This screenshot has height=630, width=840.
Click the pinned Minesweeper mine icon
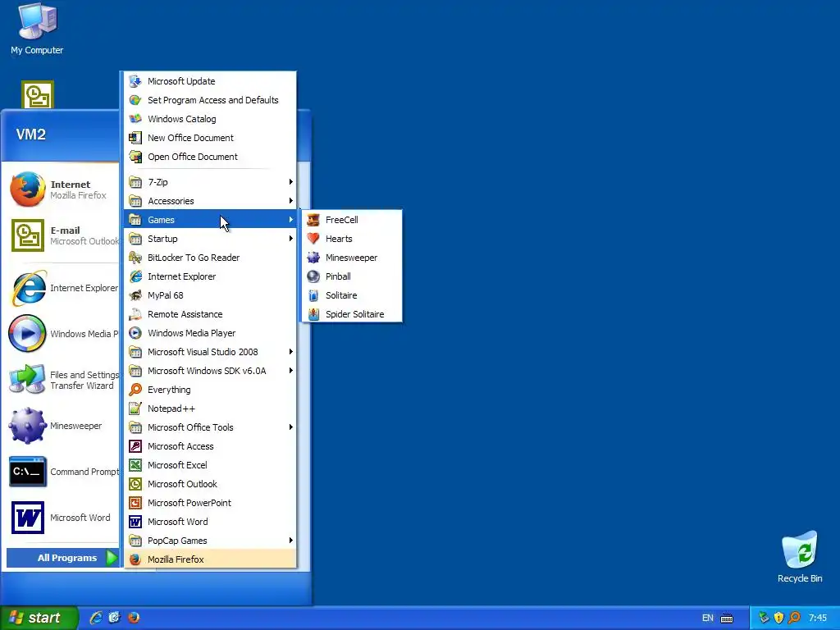[x=27, y=426]
